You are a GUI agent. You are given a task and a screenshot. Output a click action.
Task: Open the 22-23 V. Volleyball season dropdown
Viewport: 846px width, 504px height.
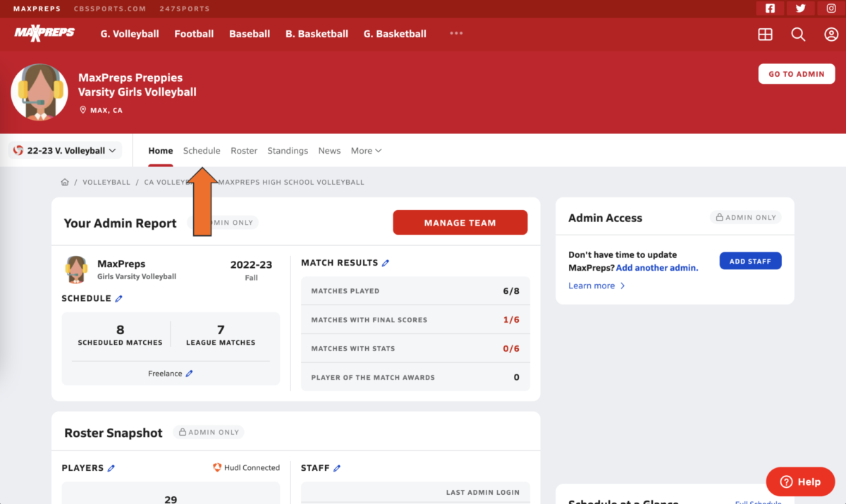(x=65, y=150)
